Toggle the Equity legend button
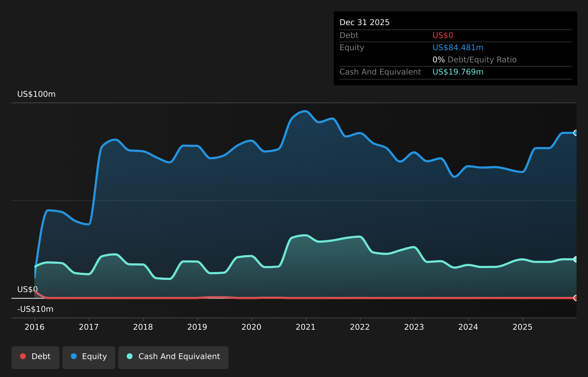 [89, 357]
